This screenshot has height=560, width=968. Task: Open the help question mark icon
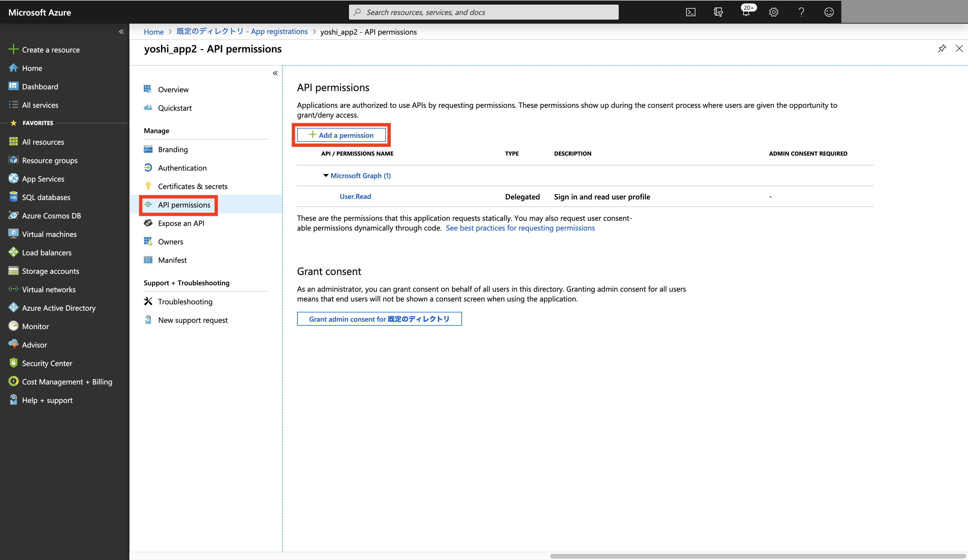801,12
